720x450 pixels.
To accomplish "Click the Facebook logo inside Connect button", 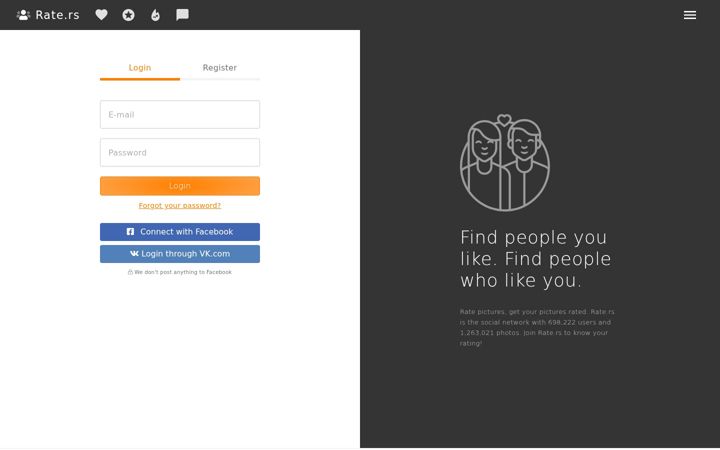I will click(x=130, y=231).
